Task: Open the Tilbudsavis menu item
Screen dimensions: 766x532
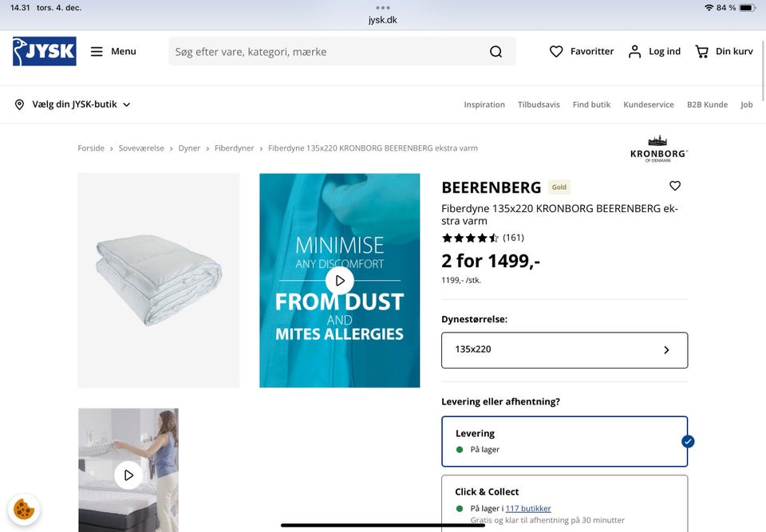Action: (x=539, y=104)
